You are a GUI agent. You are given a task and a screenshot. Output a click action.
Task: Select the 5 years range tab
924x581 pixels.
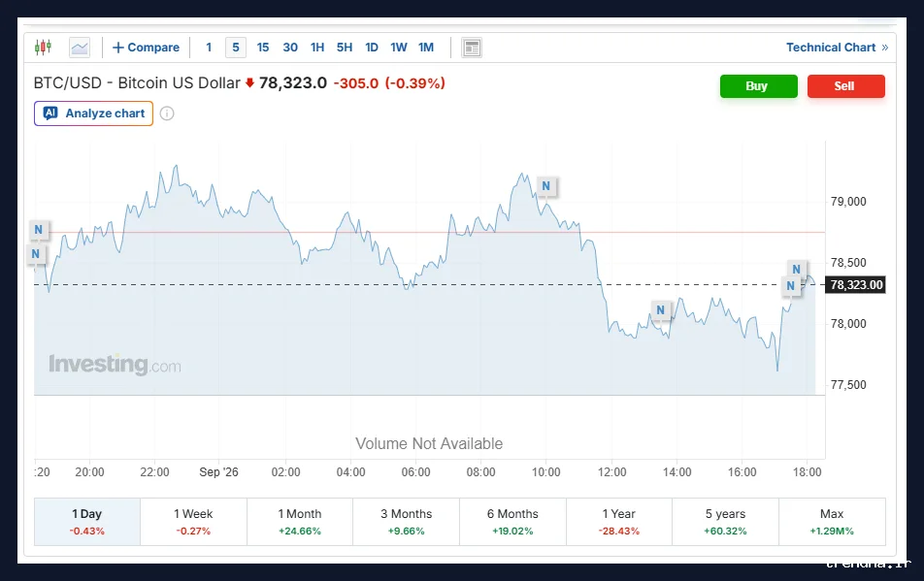coord(725,522)
